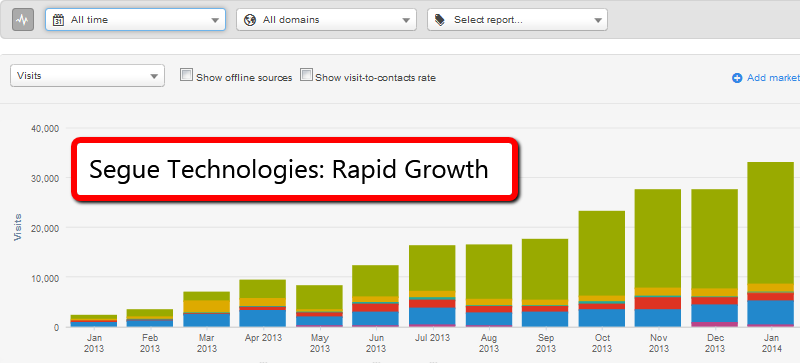Click the Jan 2014 green bar segment
The width and height of the screenshot is (800, 363).
[x=770, y=223]
